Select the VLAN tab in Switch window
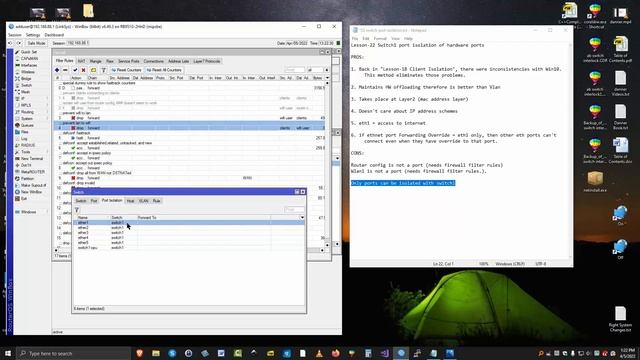The width and height of the screenshot is (640, 360). (144, 201)
